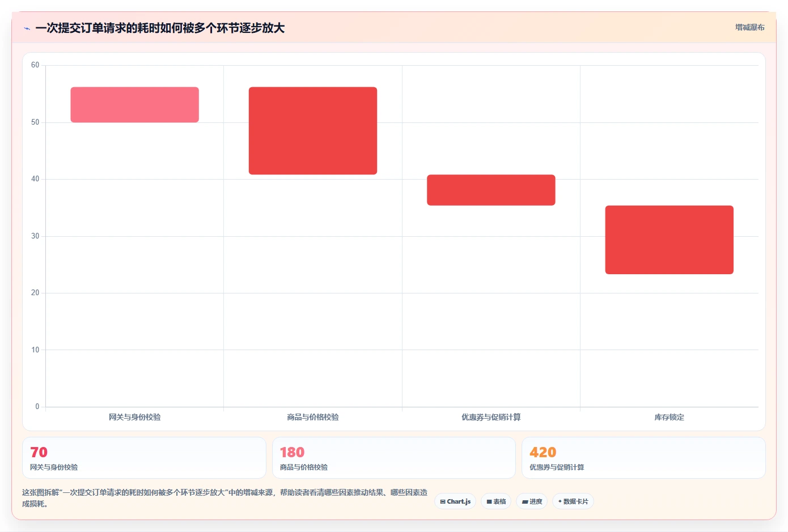Click the y-axis value 40

[35, 179]
